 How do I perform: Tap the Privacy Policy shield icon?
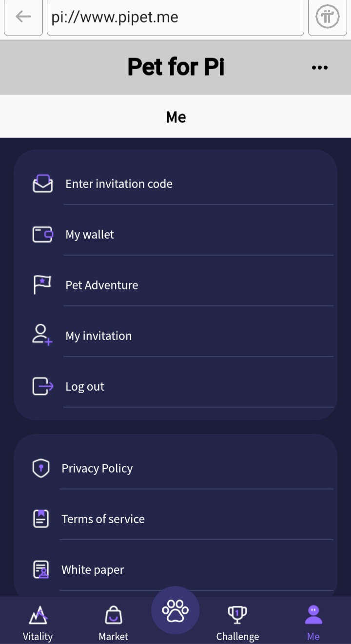(41, 468)
